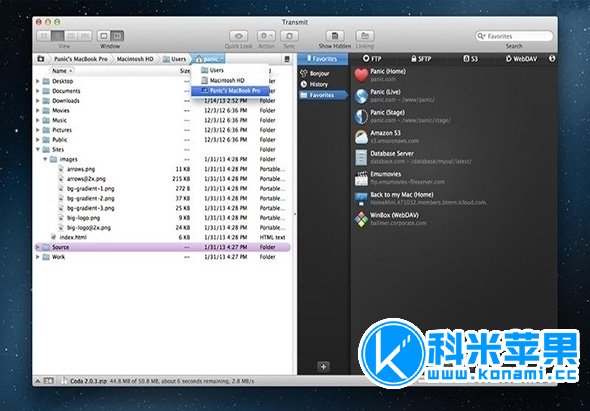
Task: Choose Macintosh HD in the popup menu
Action: coord(230,81)
